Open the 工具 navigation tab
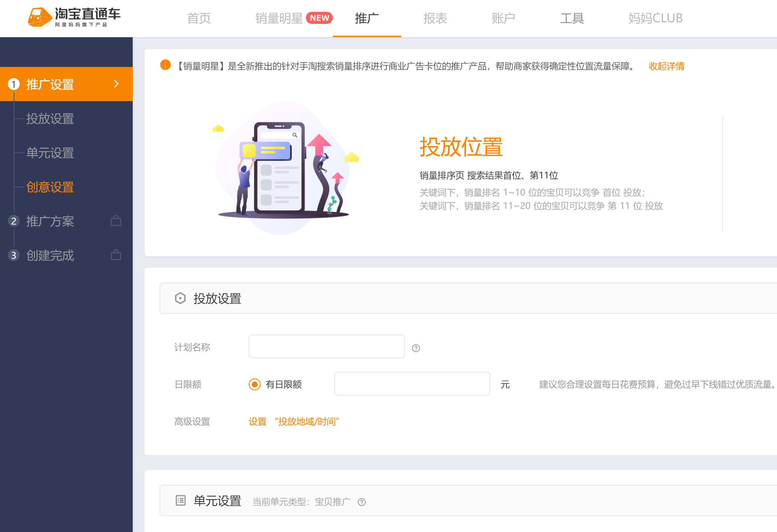 [x=572, y=18]
